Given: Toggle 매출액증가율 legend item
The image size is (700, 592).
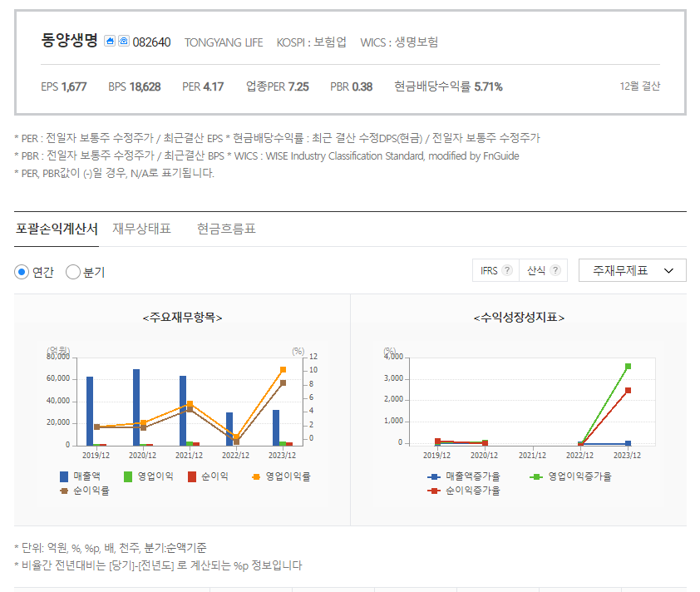Looking at the screenshot, I should point(463,476).
